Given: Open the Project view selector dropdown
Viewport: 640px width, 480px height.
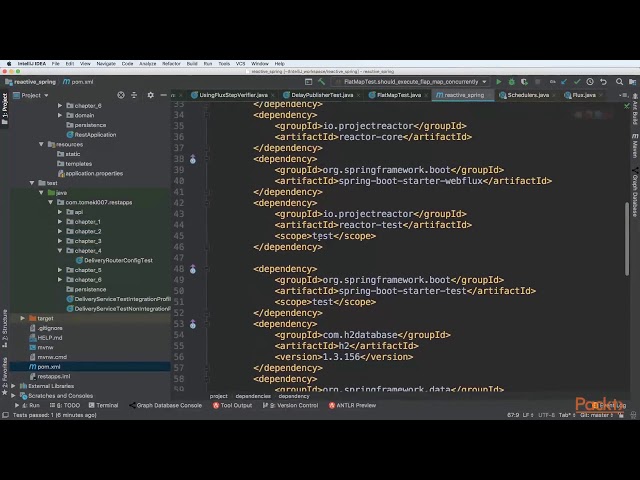Looking at the screenshot, I should (31, 95).
